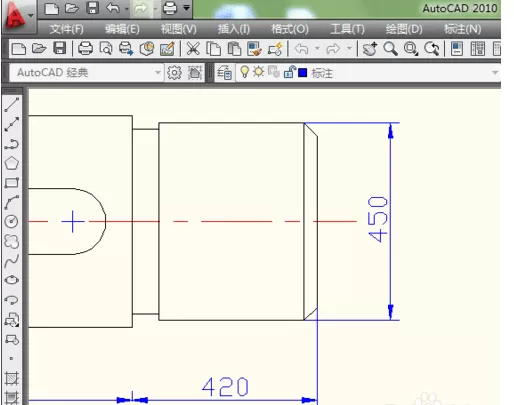Expand the standard toolbar Redo history dropdown
This screenshot has height=405, width=514.
tap(349, 49)
